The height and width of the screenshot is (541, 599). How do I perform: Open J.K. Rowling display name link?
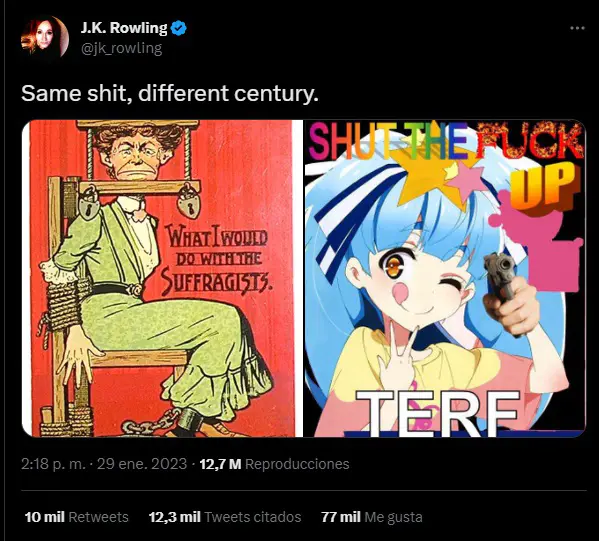[124, 28]
